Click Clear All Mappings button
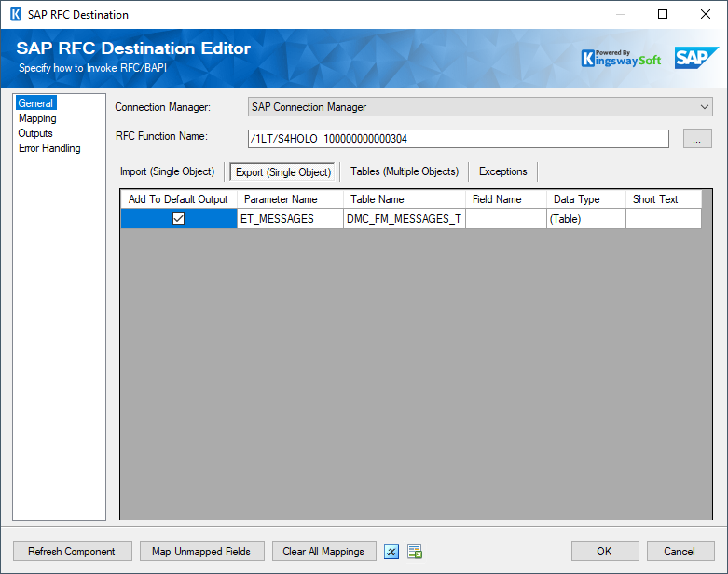728x574 pixels. (323, 552)
